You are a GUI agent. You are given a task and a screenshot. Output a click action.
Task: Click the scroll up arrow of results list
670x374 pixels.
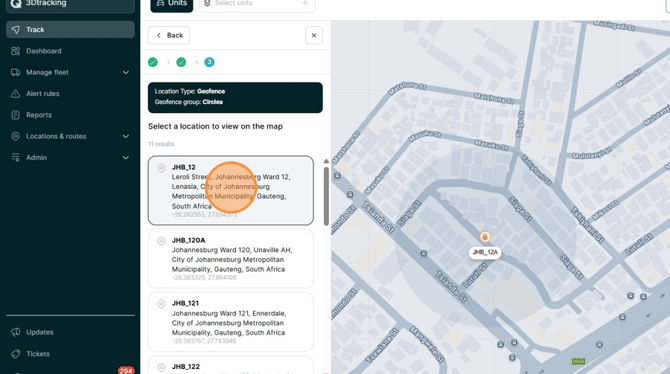(x=326, y=161)
